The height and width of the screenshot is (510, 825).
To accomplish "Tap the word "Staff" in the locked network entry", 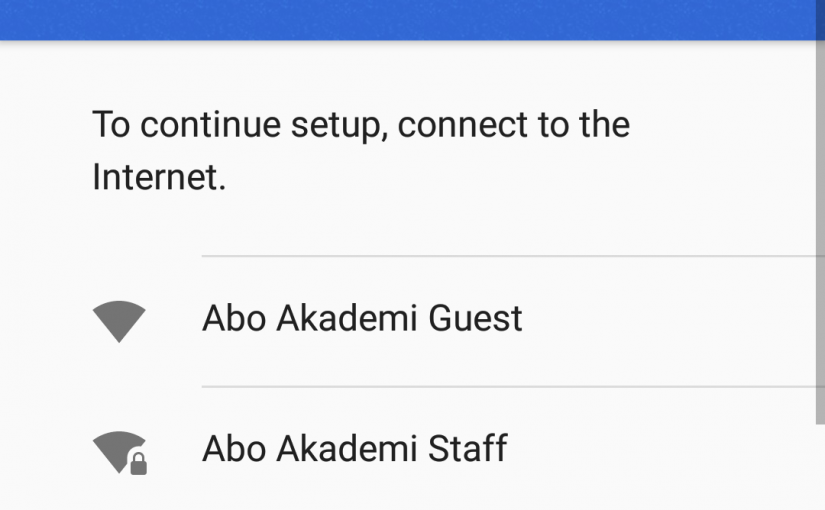I will [468, 449].
